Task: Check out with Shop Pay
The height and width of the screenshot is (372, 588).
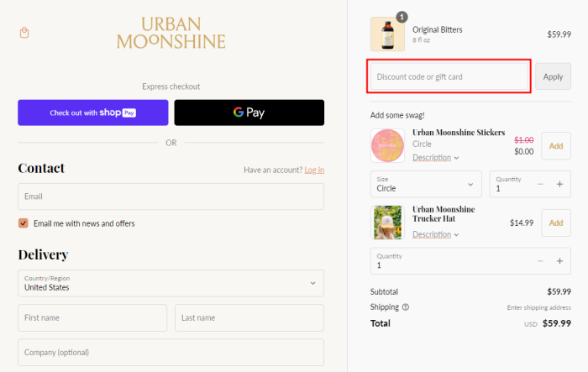Action: [93, 113]
